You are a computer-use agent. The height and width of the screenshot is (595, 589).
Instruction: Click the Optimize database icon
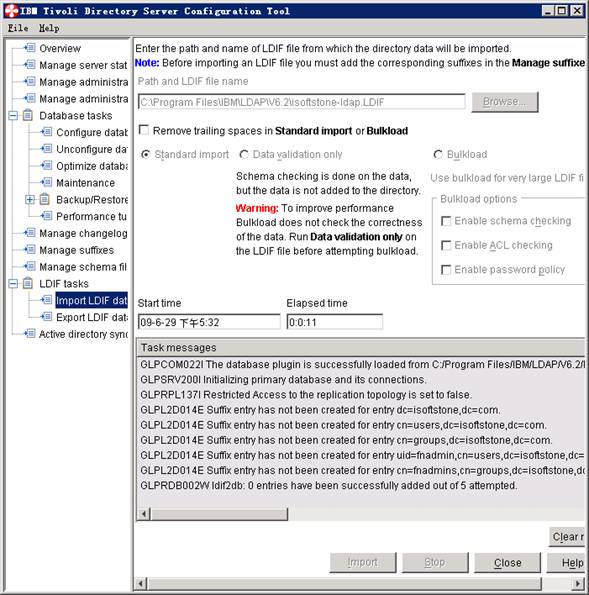coord(47,166)
